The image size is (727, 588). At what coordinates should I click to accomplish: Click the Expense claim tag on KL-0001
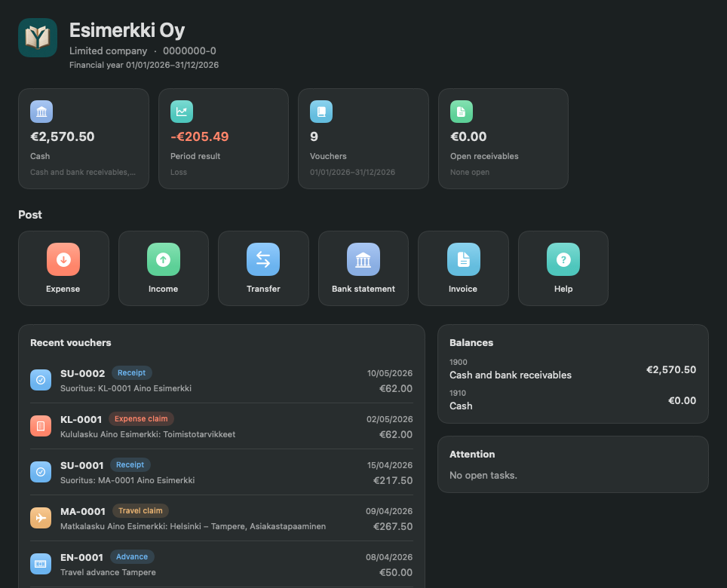(141, 418)
